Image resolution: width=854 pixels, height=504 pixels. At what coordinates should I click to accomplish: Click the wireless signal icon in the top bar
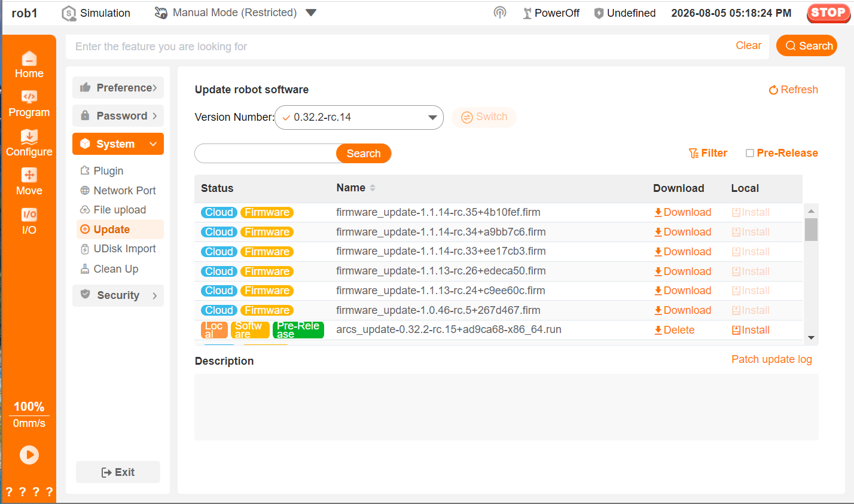pyautogui.click(x=500, y=13)
